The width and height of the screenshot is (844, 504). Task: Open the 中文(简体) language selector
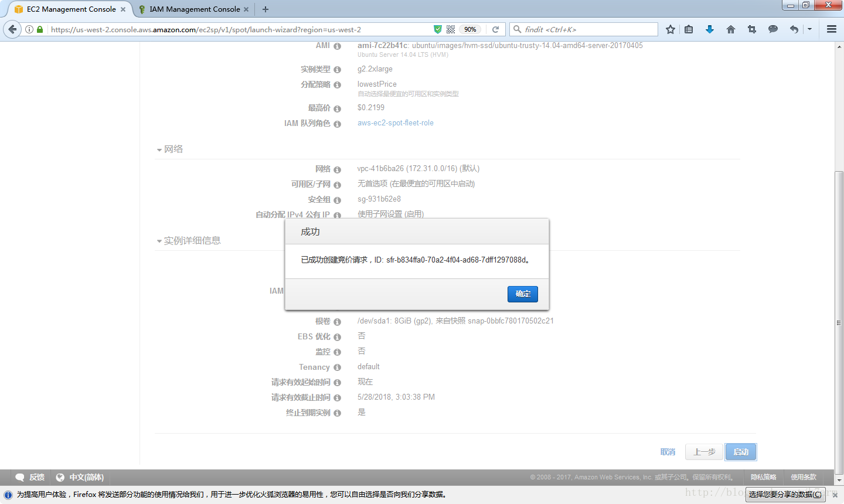80,477
